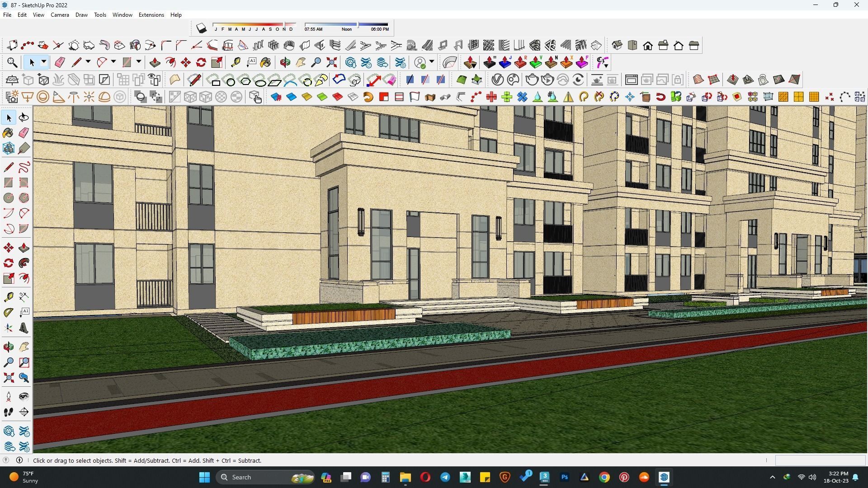Show the V-Ray frame buffer

click(631, 80)
